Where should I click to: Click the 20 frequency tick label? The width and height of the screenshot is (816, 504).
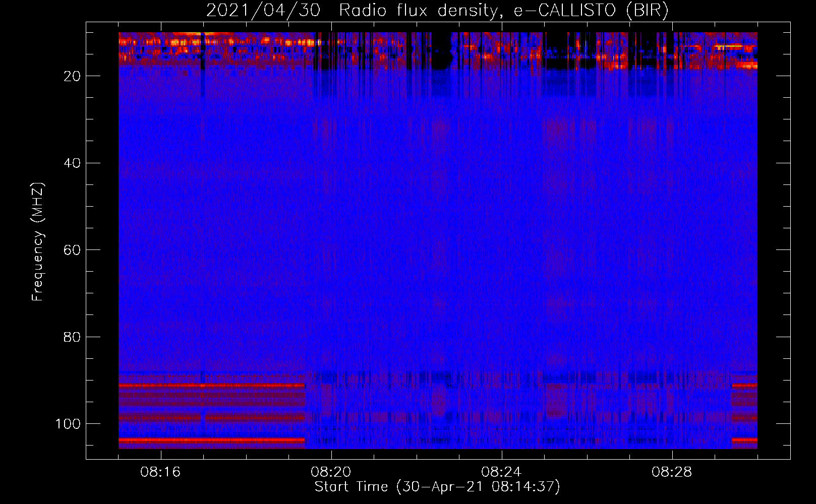tap(72, 76)
